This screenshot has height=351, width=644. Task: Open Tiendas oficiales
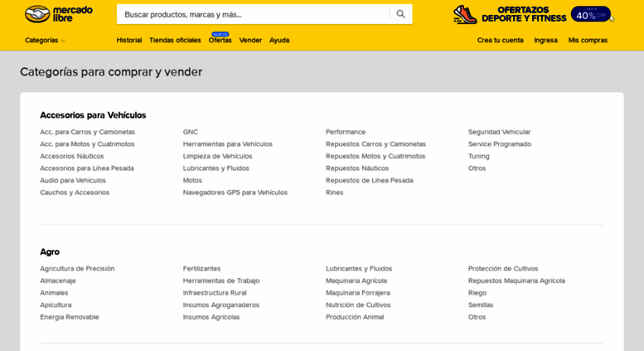tap(175, 41)
